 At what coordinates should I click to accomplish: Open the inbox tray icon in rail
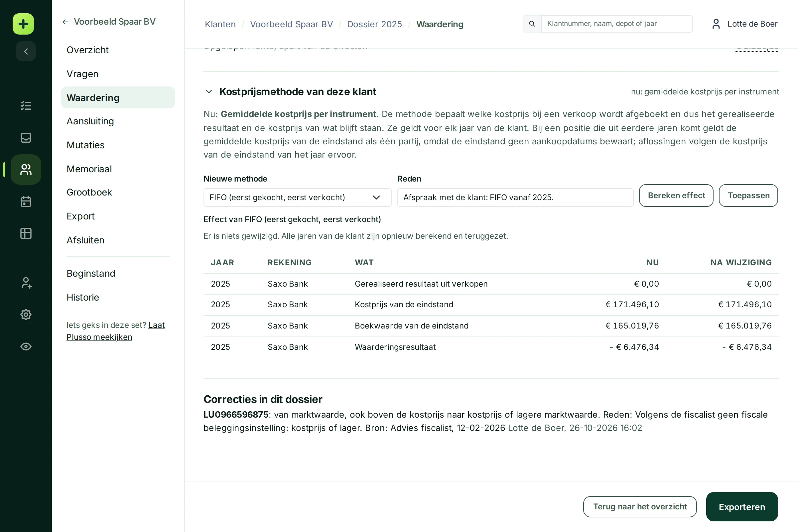coord(26,137)
